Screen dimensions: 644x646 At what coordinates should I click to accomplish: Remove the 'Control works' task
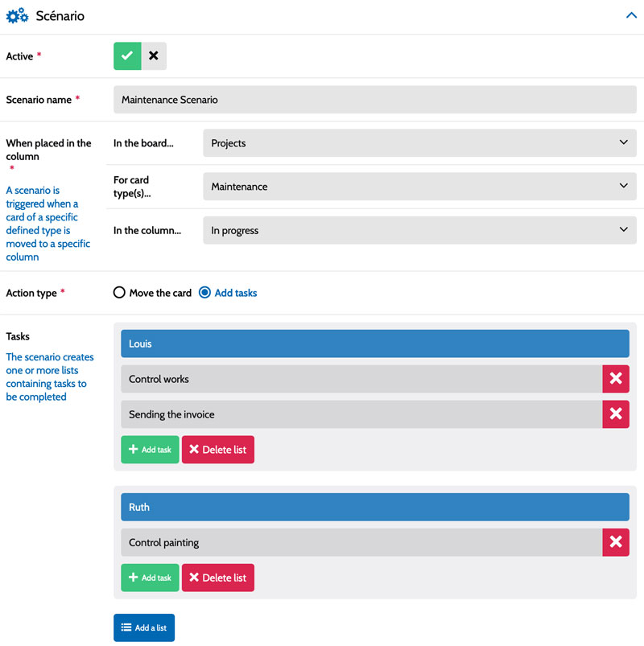pos(615,379)
